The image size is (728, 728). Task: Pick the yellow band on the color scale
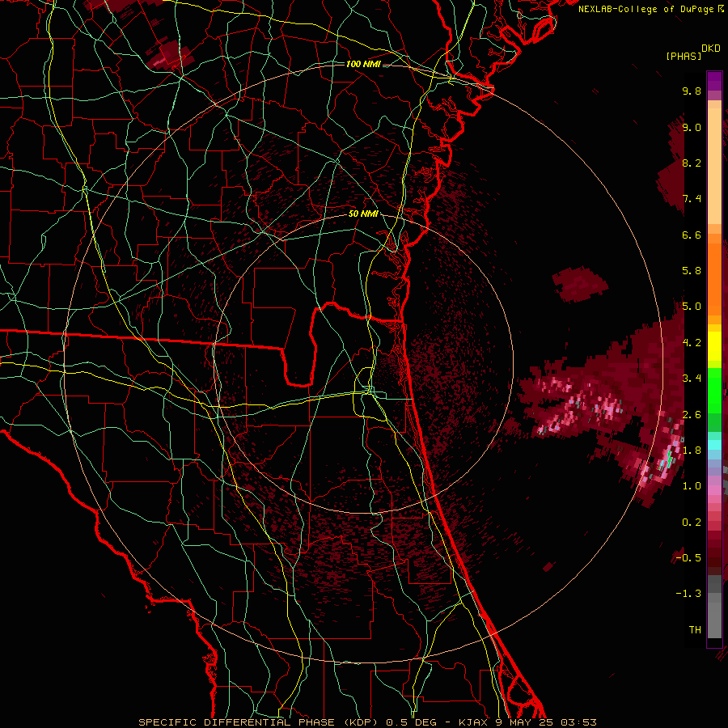point(714,346)
